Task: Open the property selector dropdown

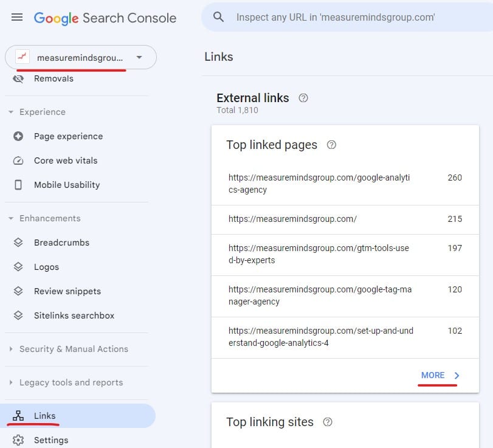Action: click(139, 57)
